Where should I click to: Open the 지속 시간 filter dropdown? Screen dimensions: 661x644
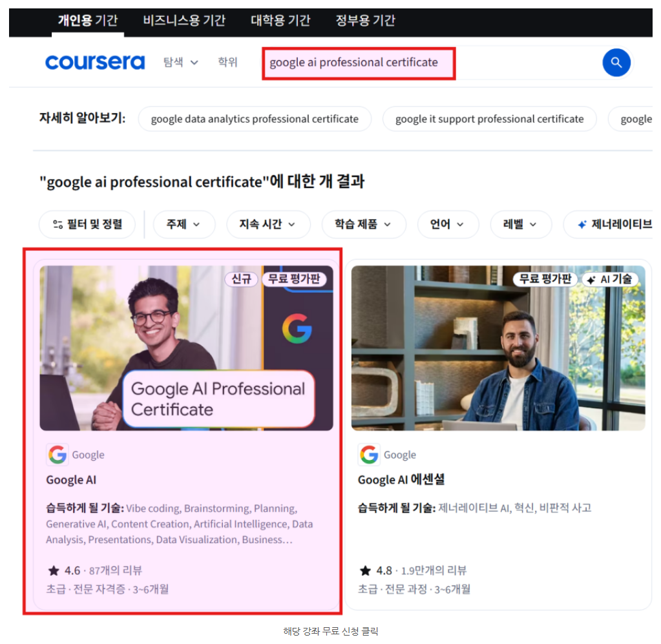(x=268, y=224)
